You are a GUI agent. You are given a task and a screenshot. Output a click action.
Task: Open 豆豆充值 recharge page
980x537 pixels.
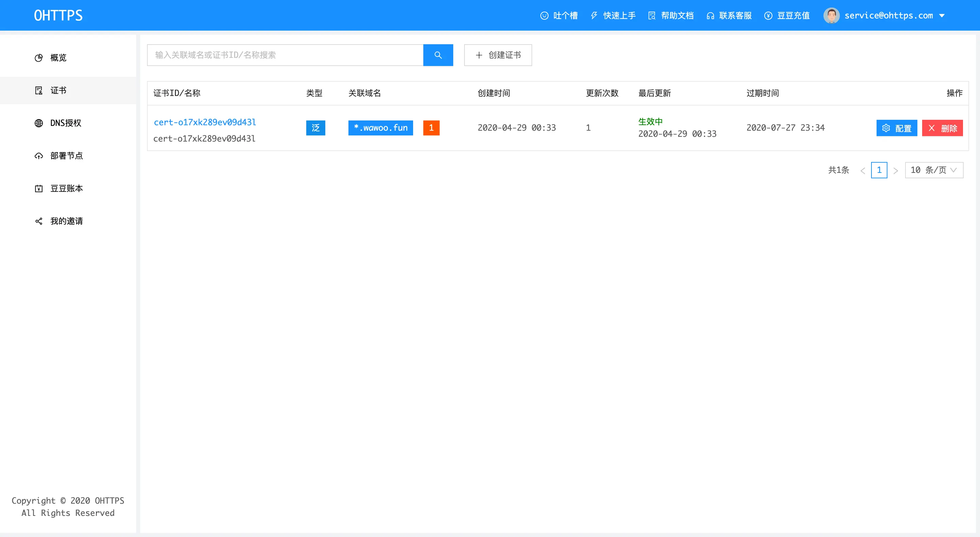793,16
